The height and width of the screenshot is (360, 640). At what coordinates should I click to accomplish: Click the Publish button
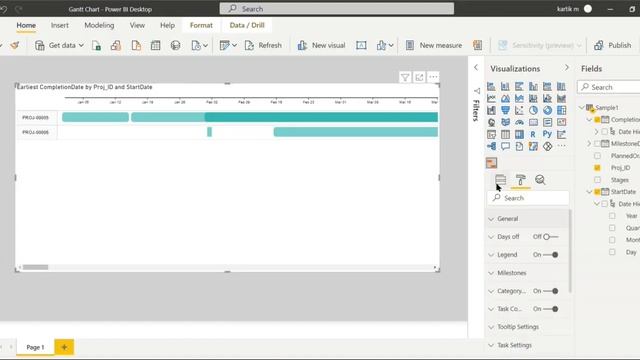[613, 45]
